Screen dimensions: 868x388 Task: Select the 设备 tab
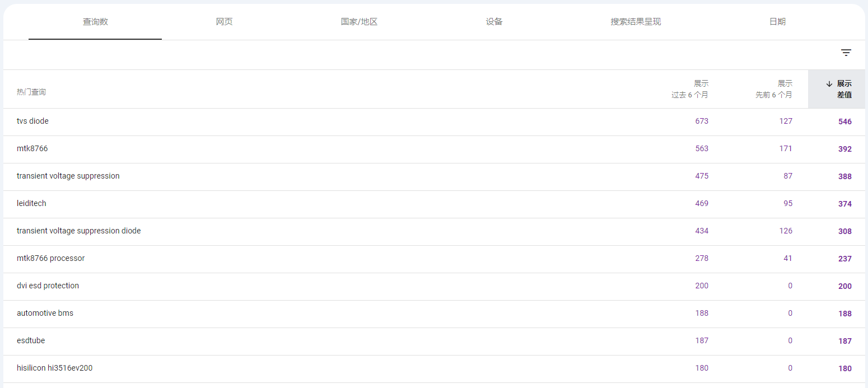494,22
